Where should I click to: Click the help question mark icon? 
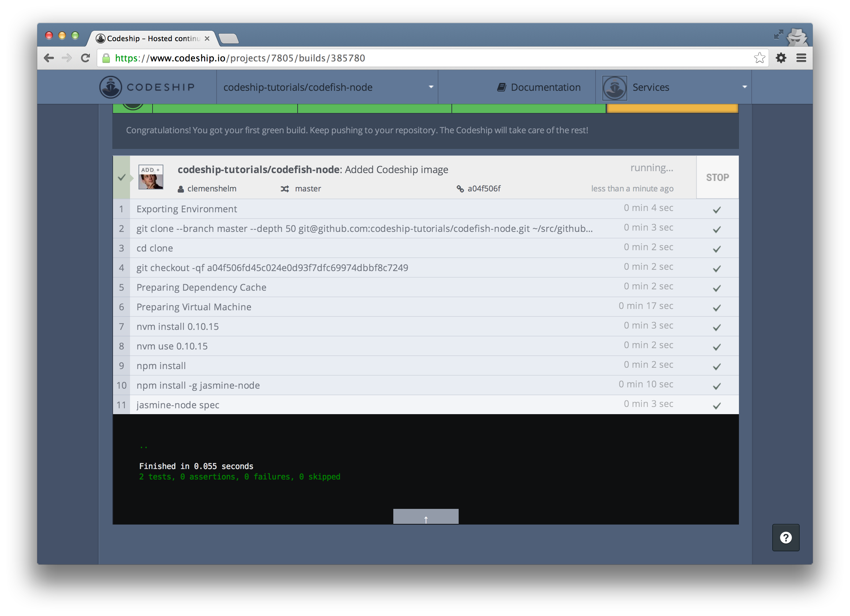point(785,537)
